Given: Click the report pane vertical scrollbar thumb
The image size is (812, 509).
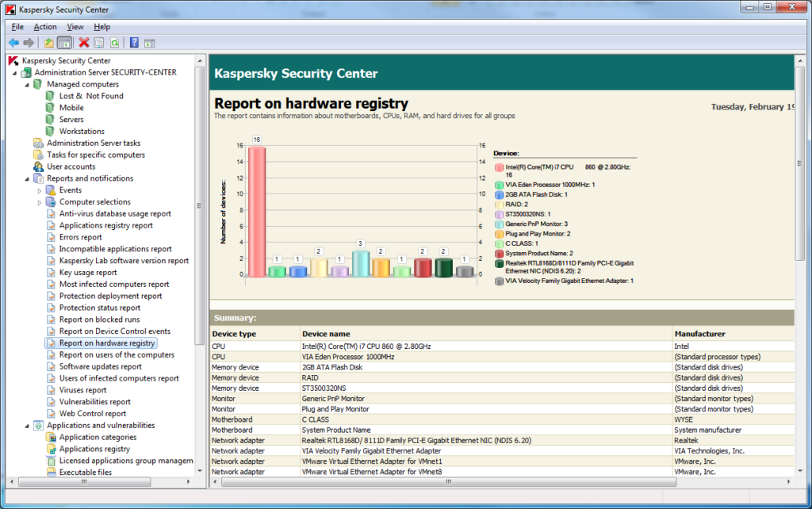Looking at the screenshot, I should (x=799, y=163).
